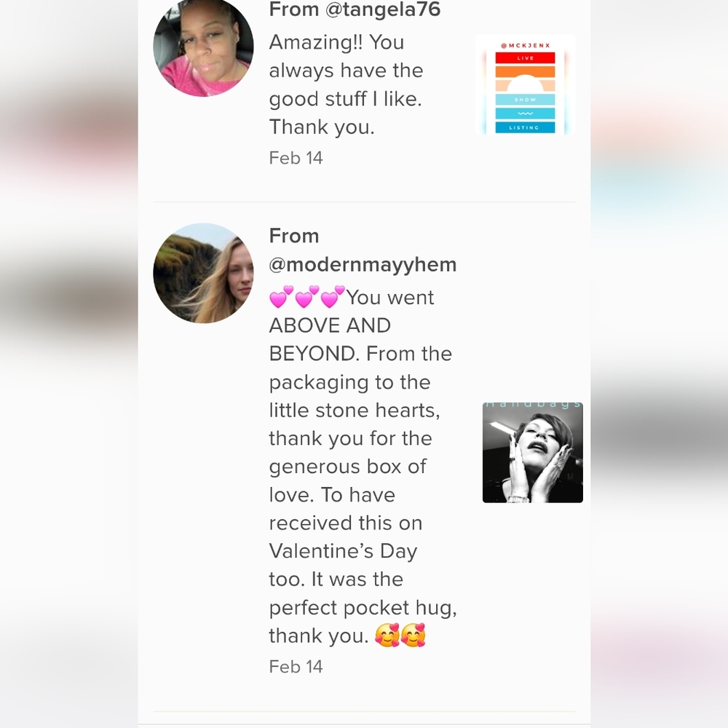The height and width of the screenshot is (728, 728).
Task: Click the SHOW bar in listing image
Action: [525, 99]
